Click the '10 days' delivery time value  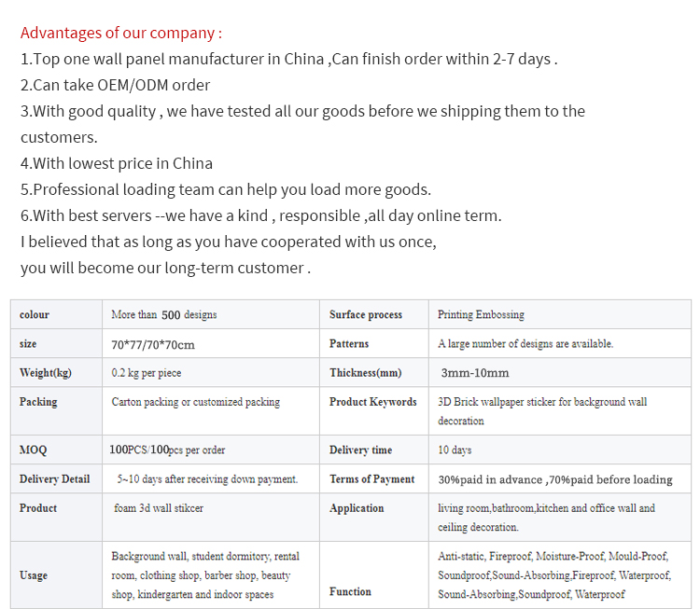[x=455, y=450]
